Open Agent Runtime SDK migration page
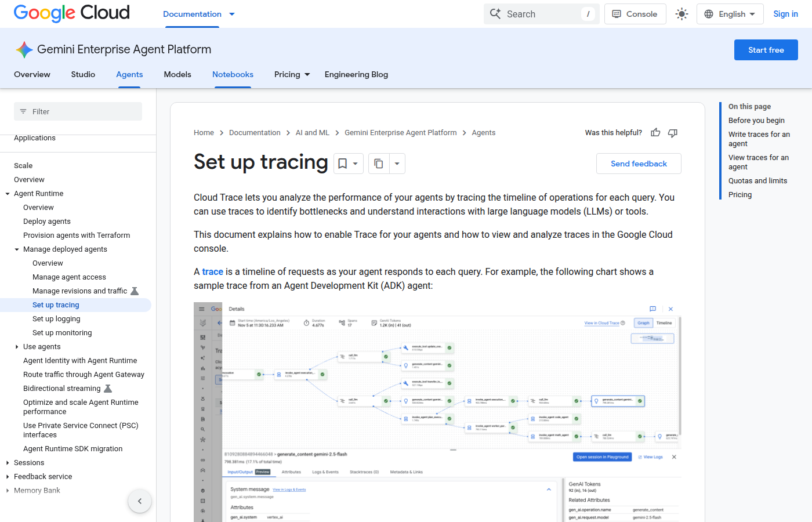The height and width of the screenshot is (522, 812). point(72,449)
